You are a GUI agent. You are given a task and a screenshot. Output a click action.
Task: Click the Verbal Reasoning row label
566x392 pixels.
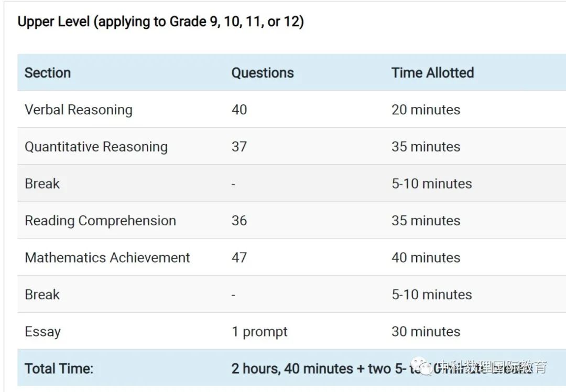[x=79, y=110]
